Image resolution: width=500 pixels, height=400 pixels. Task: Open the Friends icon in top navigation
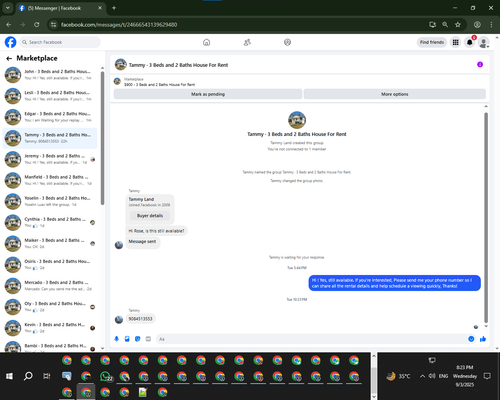click(247, 42)
